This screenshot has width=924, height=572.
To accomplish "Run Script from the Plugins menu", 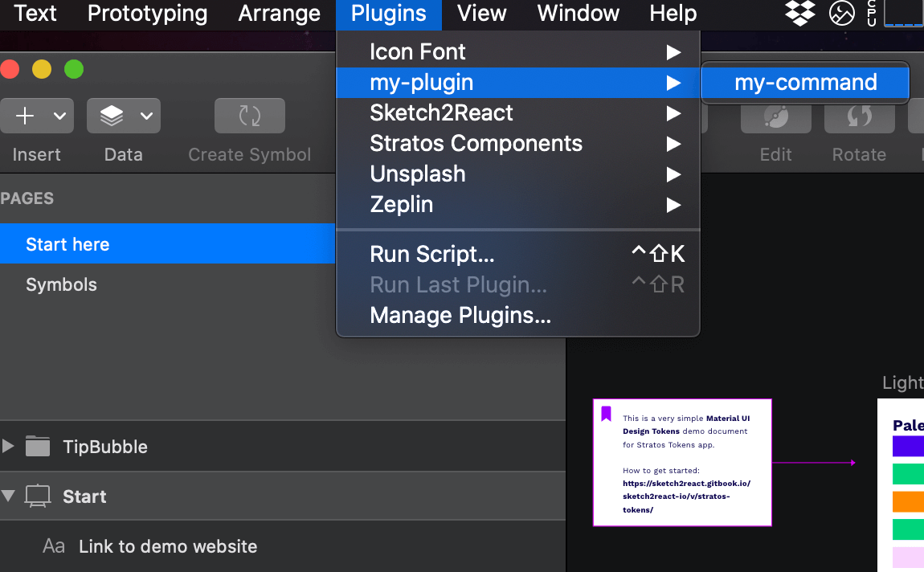I will [x=431, y=254].
